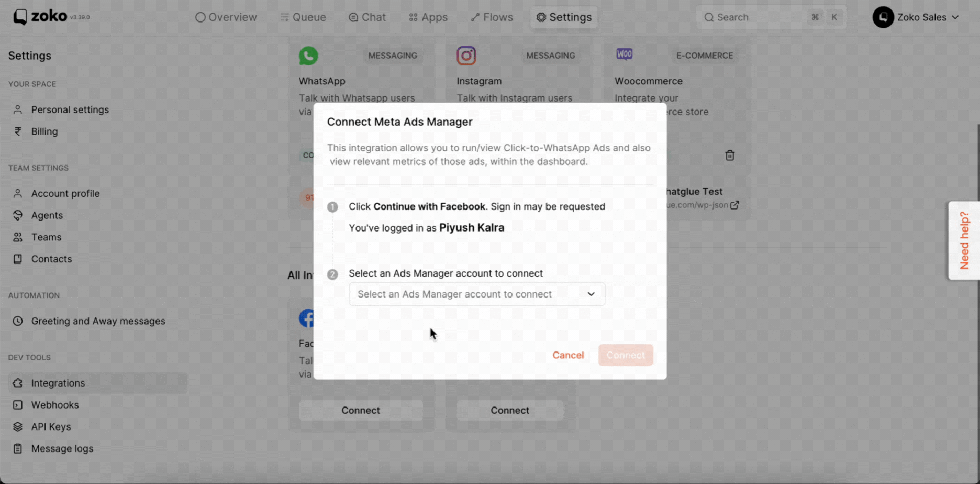Click the Apps grid icon in navbar
This screenshot has height=484, width=980.
(x=413, y=17)
